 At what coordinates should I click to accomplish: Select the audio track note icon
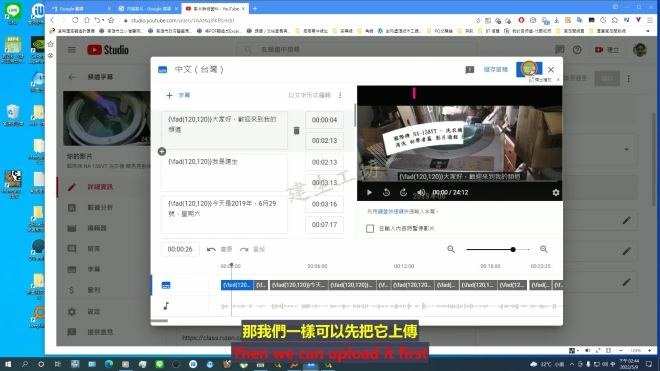point(166,306)
